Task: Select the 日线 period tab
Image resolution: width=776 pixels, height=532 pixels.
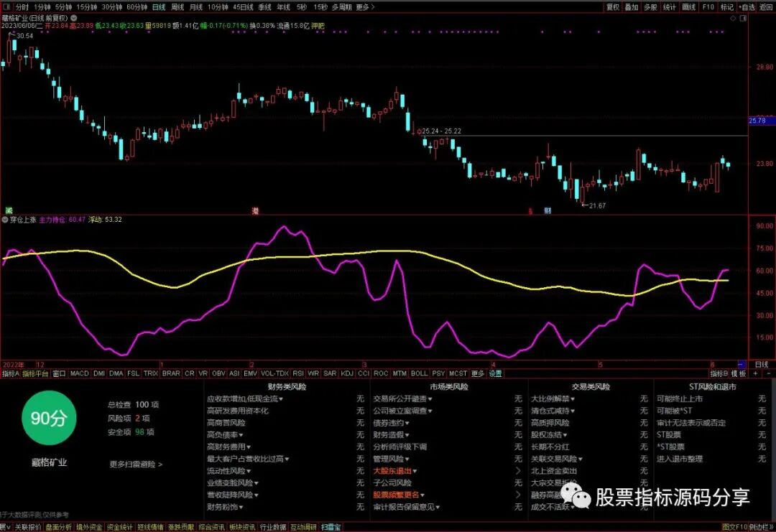Action: pos(159,7)
